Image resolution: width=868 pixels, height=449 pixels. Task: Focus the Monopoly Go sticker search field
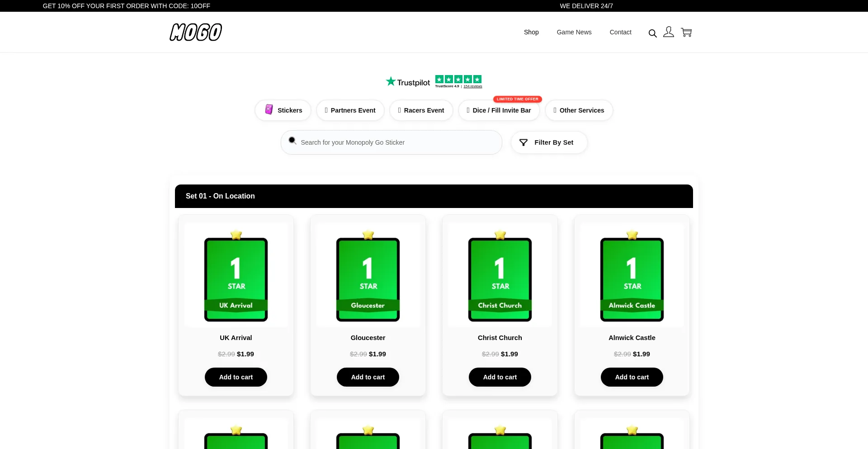398,143
